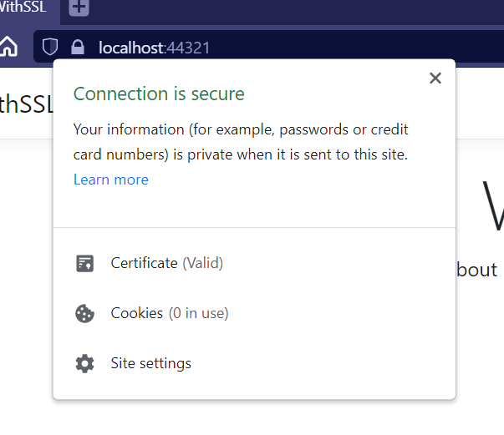Click the cookie icon in popup
504x435 pixels.
85,313
